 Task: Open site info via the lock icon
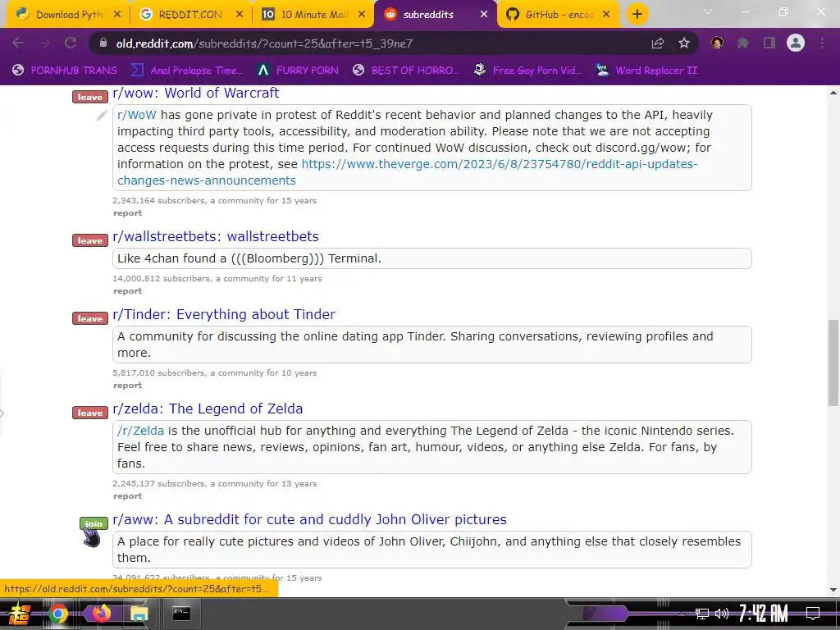(x=103, y=43)
